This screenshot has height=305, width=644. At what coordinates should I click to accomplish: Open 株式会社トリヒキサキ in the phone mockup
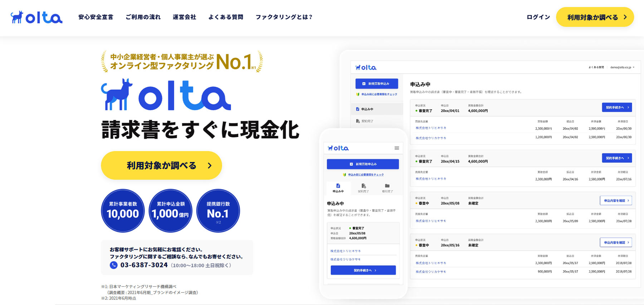[346, 251]
